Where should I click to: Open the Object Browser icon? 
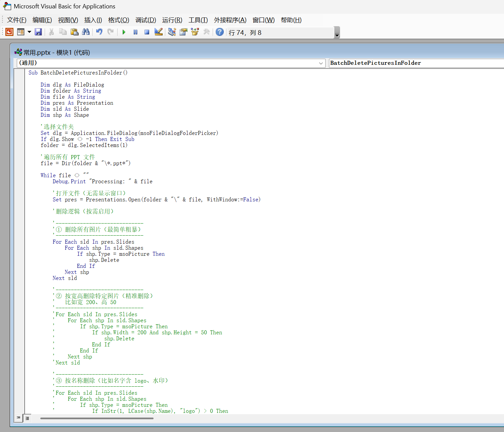coord(195,32)
